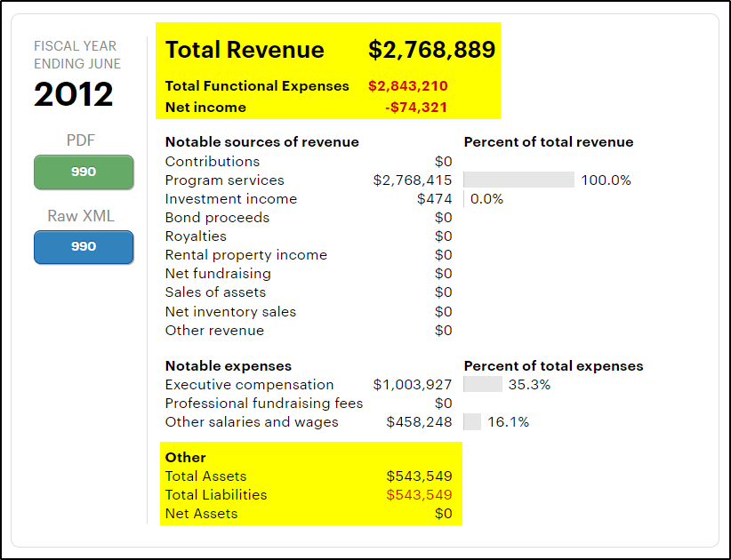This screenshot has height=560, width=731.
Task: Select the net income value "-$74,321"
Action: (x=416, y=108)
